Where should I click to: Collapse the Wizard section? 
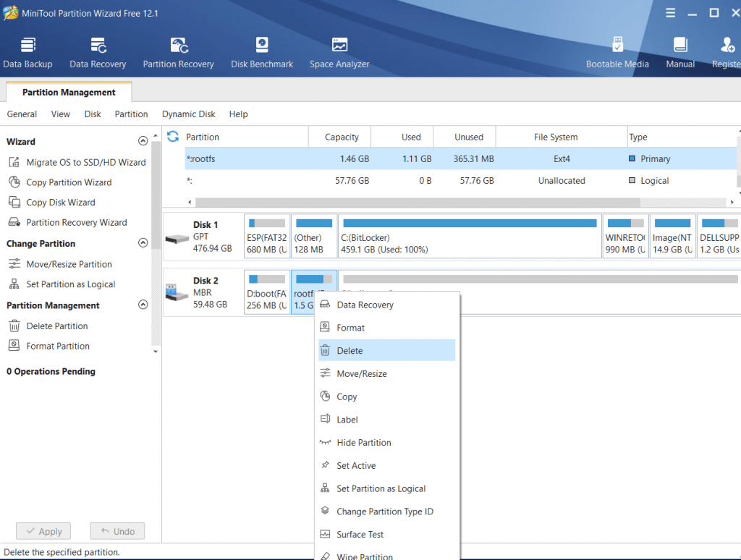click(x=143, y=141)
